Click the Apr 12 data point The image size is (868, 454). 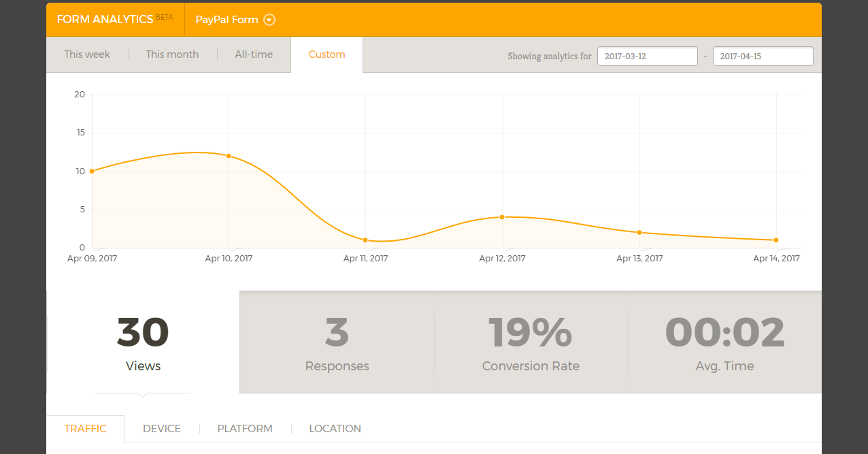[502, 217]
